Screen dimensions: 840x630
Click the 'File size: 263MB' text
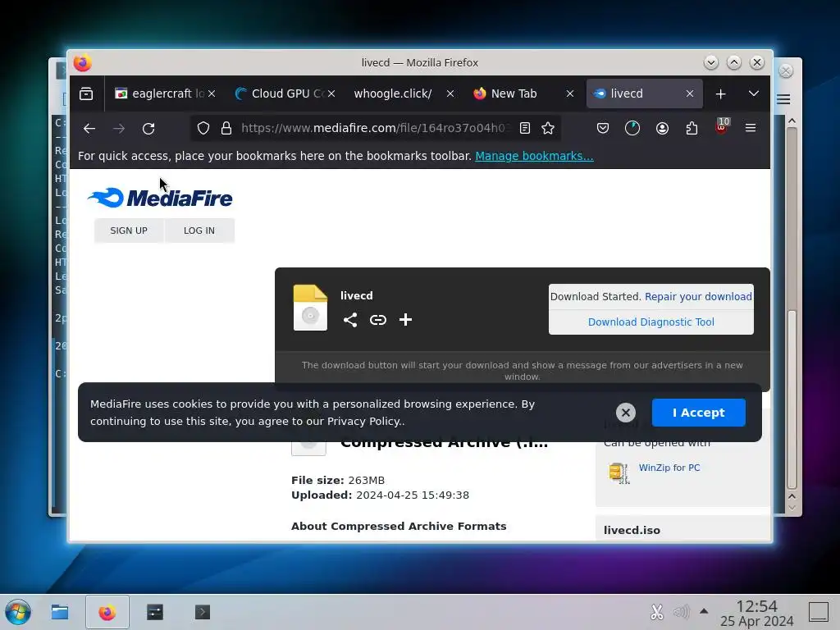(338, 480)
